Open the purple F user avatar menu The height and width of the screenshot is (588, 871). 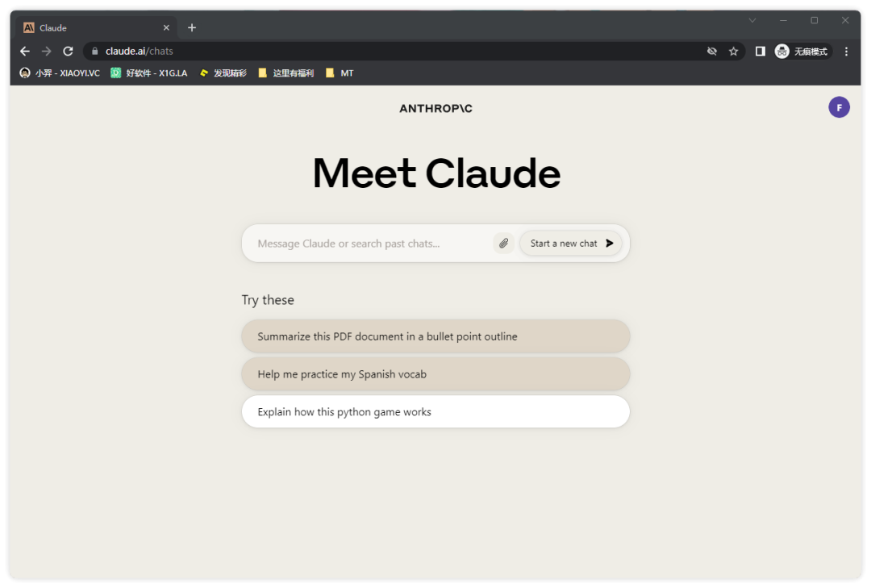coord(839,107)
